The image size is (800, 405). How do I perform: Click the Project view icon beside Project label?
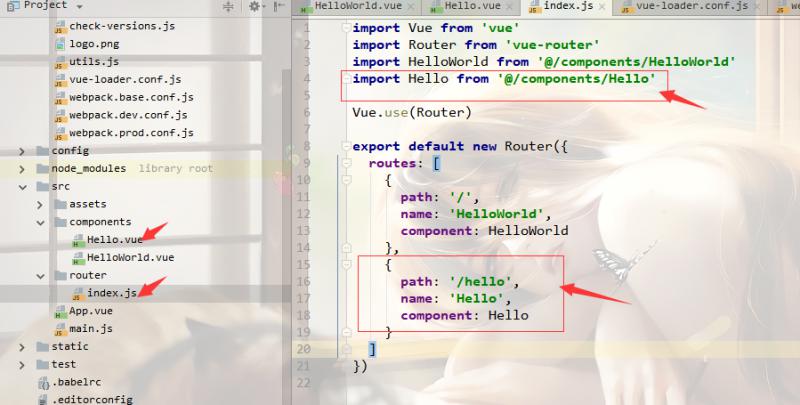(13, 6)
